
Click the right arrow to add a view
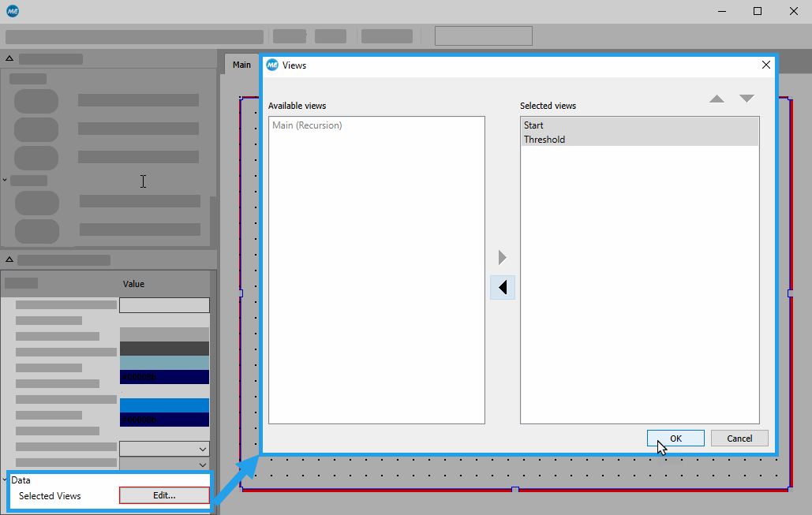[502, 258]
